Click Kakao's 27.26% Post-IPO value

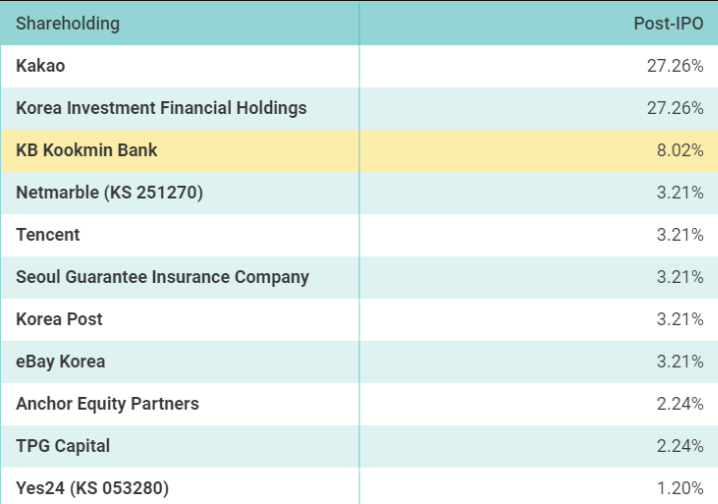coord(675,66)
